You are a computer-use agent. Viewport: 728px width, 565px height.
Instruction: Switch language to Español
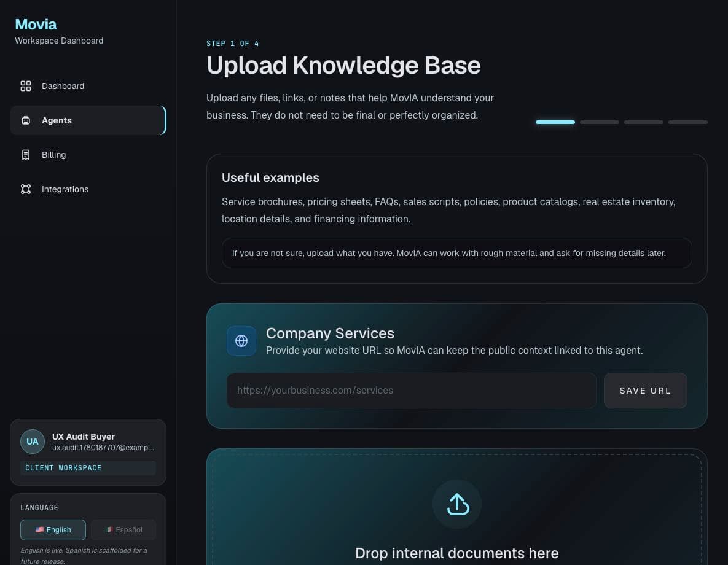pyautogui.click(x=123, y=530)
